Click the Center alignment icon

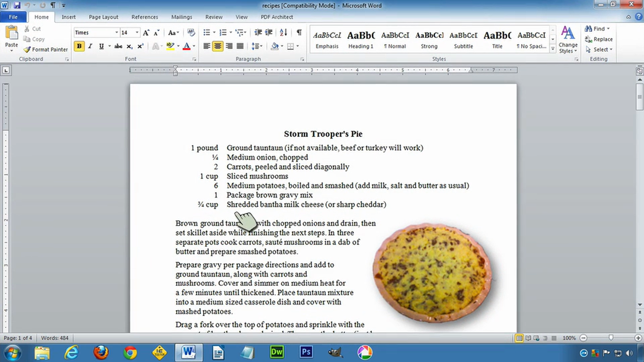217,46
